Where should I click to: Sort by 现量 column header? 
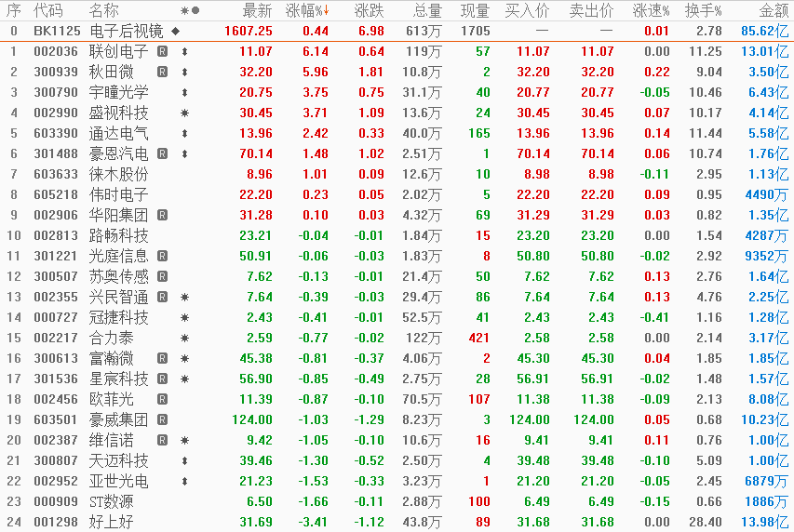[x=475, y=10]
